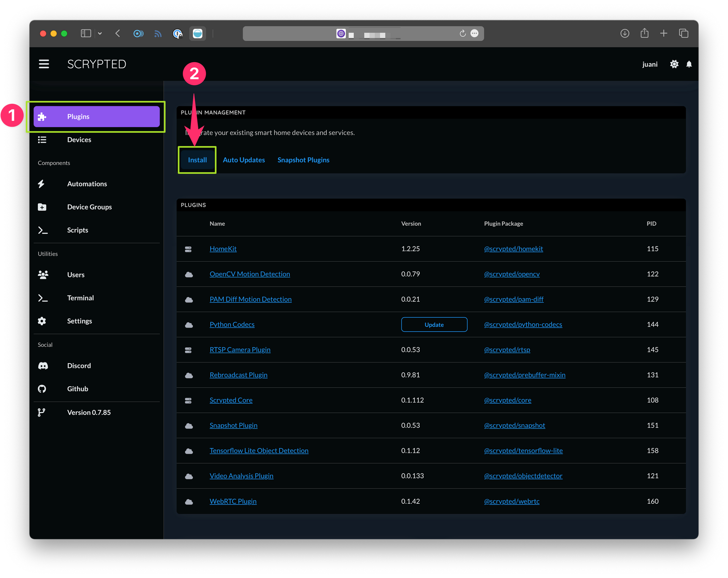Screen dimensions: 728x578
Task: Click server icon in RTSP Camera Plugin row
Action: [x=188, y=350]
